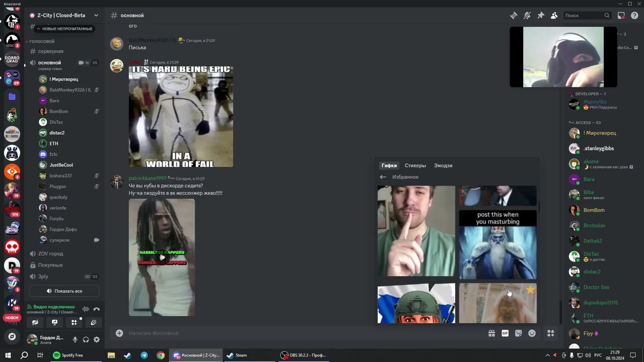Open the Discord inbox
The image size is (644, 362).
621,16
